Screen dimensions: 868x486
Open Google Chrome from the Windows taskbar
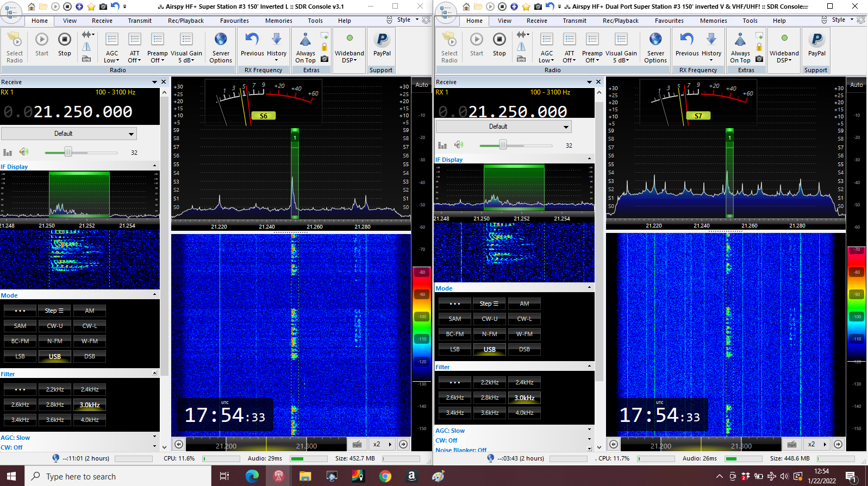[385, 476]
